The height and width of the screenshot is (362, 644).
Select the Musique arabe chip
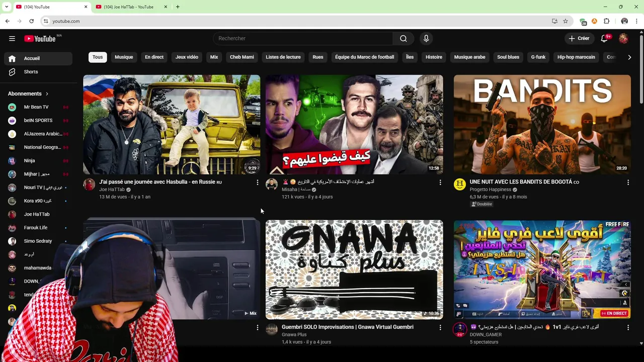(470, 57)
